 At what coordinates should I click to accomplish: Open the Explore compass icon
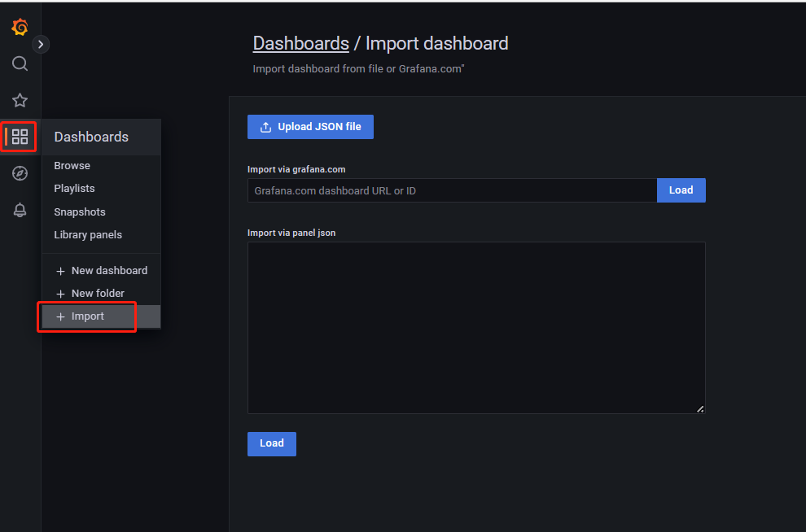tap(20, 173)
